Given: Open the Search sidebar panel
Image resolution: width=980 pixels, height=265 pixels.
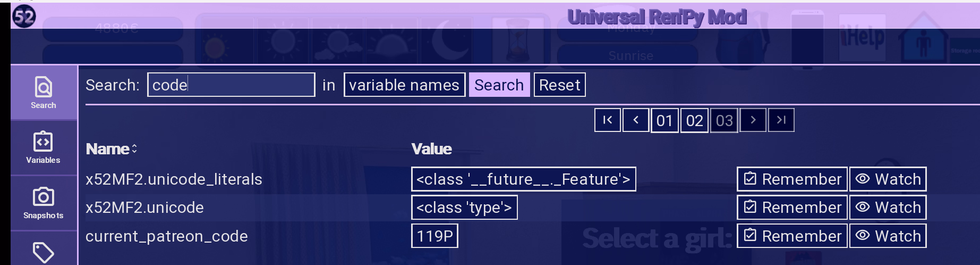Looking at the screenshot, I should click(x=44, y=93).
